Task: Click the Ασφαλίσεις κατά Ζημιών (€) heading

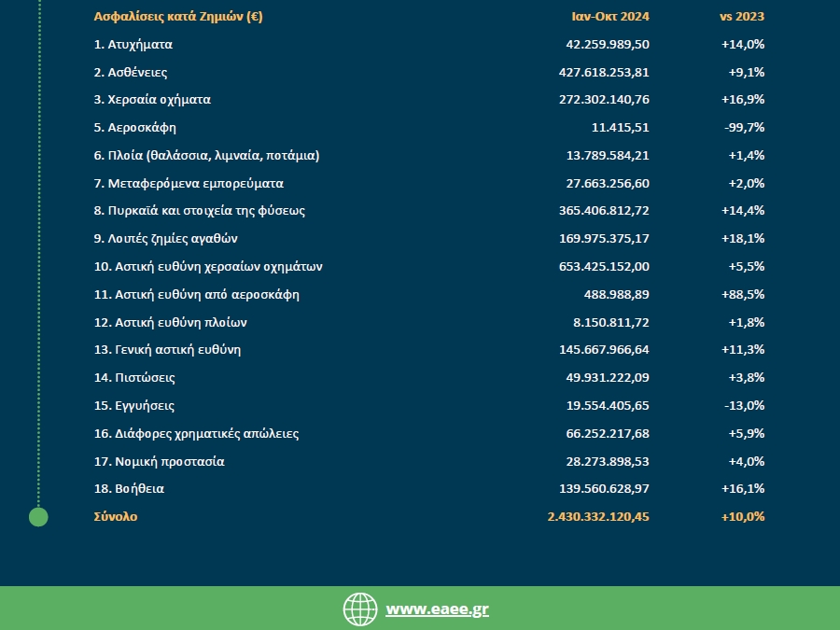Action: [x=178, y=17]
